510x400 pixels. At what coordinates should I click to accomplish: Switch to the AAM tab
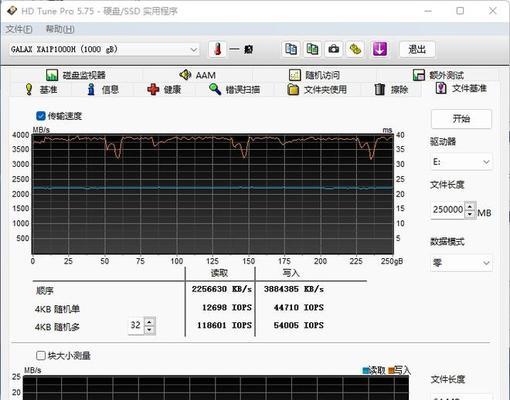197,75
